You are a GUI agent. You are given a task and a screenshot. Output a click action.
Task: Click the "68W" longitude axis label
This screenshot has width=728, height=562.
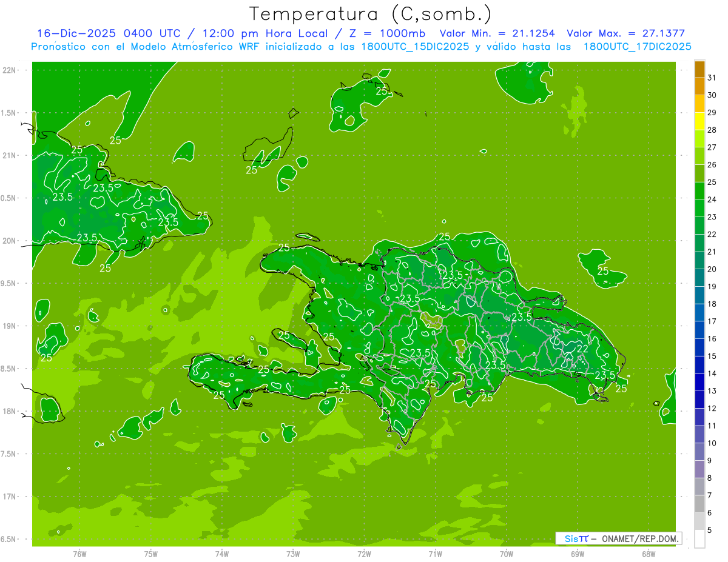coord(649,554)
